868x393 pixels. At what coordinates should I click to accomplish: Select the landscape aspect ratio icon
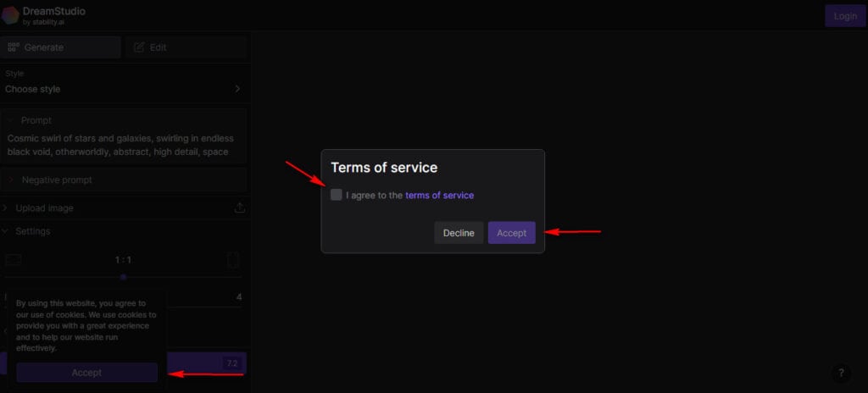tap(13, 260)
